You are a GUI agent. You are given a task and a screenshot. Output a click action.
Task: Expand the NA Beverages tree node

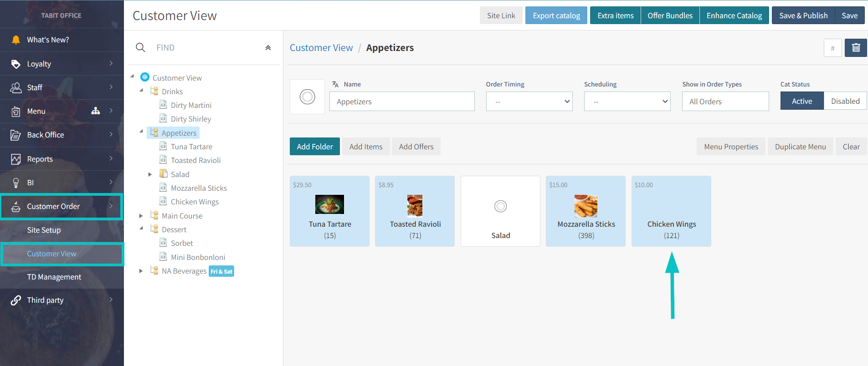tap(141, 271)
